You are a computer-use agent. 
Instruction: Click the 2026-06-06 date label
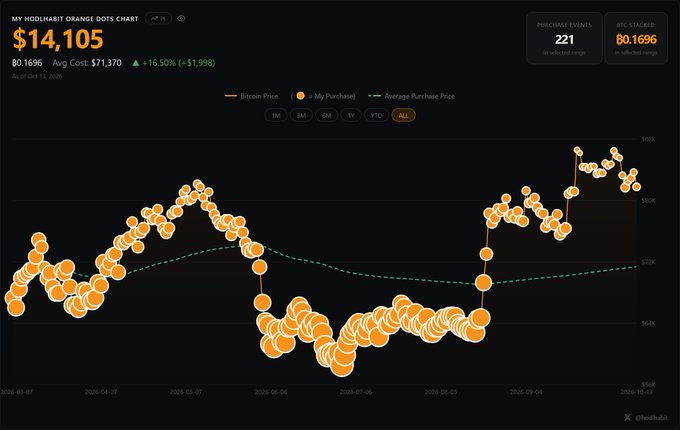(271, 392)
